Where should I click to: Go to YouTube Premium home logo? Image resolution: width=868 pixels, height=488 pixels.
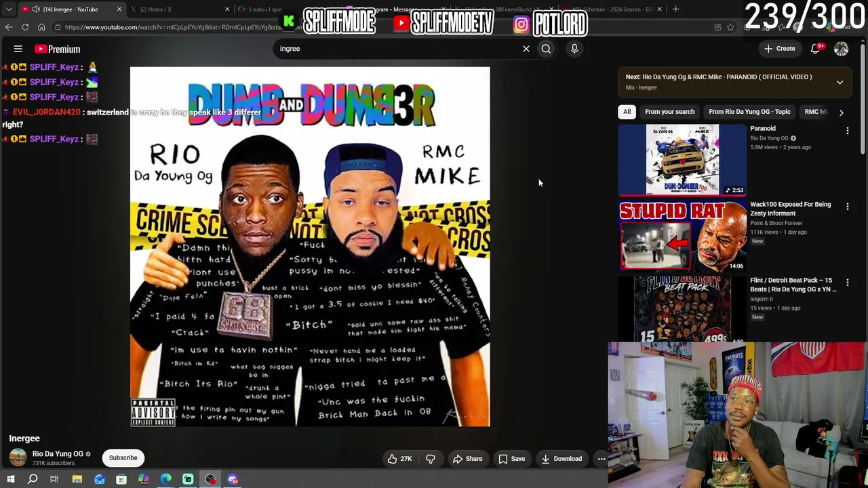pyautogui.click(x=58, y=49)
